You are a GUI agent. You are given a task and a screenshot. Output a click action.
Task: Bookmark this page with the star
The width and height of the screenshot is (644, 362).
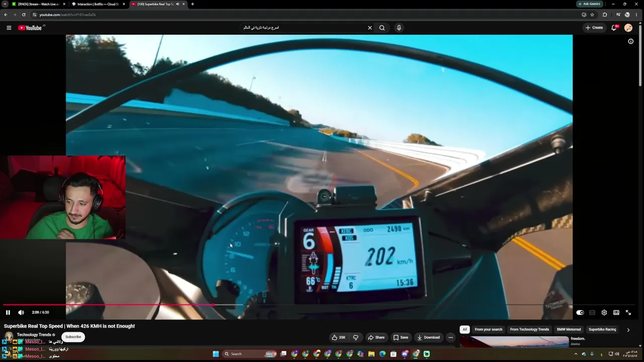pyautogui.click(x=592, y=15)
